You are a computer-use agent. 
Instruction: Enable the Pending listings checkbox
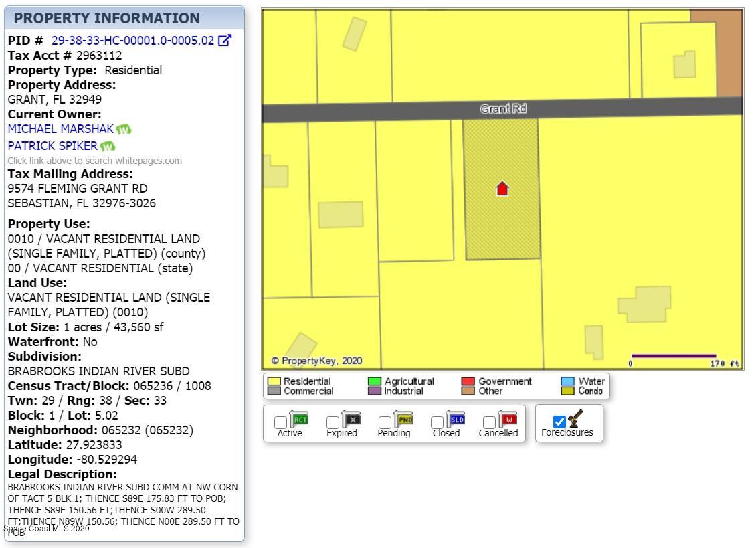(385, 422)
